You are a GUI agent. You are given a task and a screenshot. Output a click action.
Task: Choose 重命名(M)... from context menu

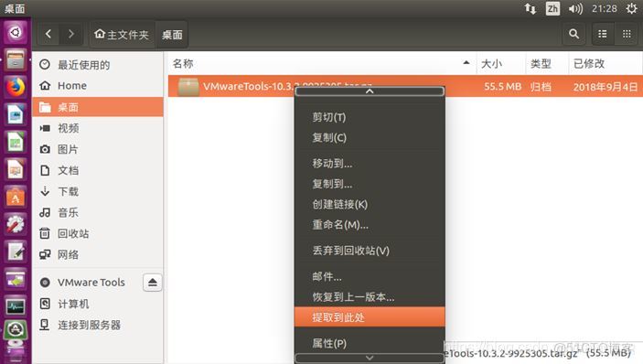tap(370, 225)
